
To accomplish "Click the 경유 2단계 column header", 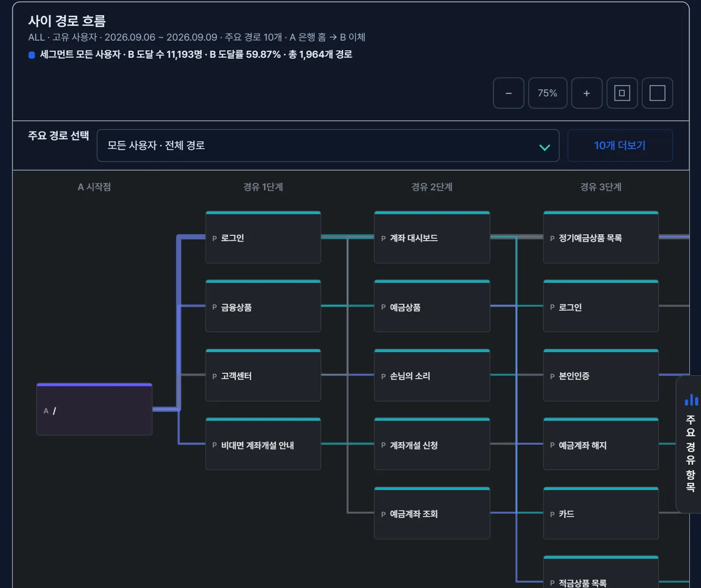I will pos(432,187).
